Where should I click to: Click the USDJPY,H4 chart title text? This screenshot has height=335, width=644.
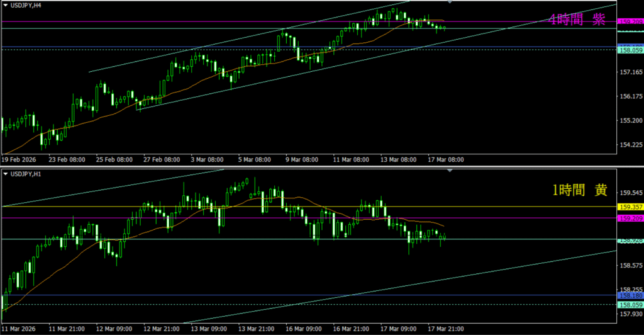click(x=26, y=5)
